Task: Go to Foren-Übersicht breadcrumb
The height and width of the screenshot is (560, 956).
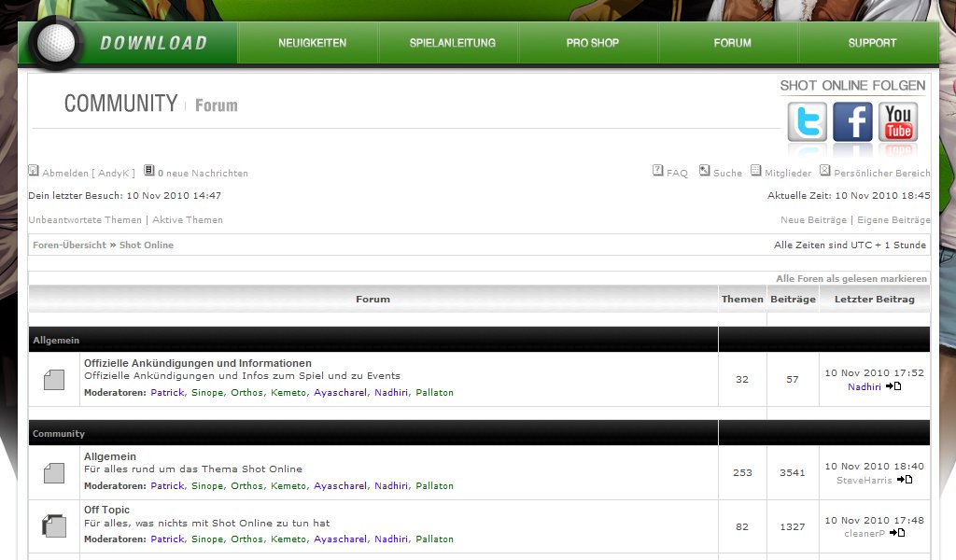Action: pos(69,245)
